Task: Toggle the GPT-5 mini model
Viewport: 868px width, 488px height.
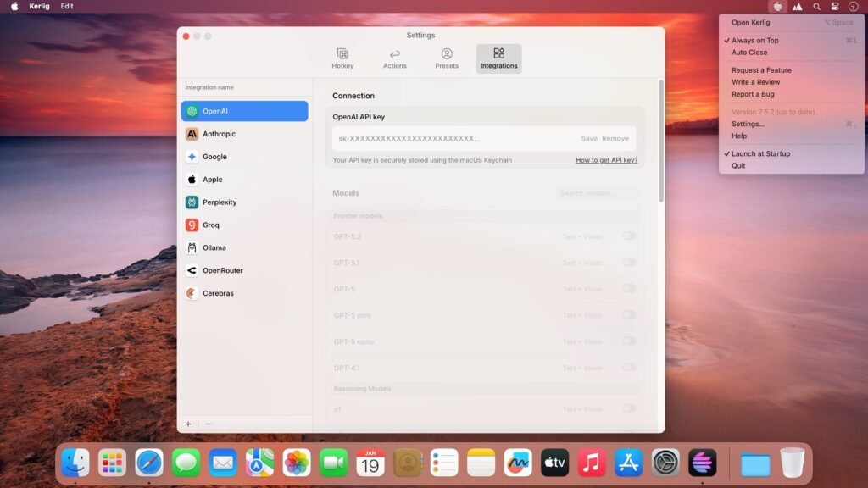Action: (x=629, y=315)
